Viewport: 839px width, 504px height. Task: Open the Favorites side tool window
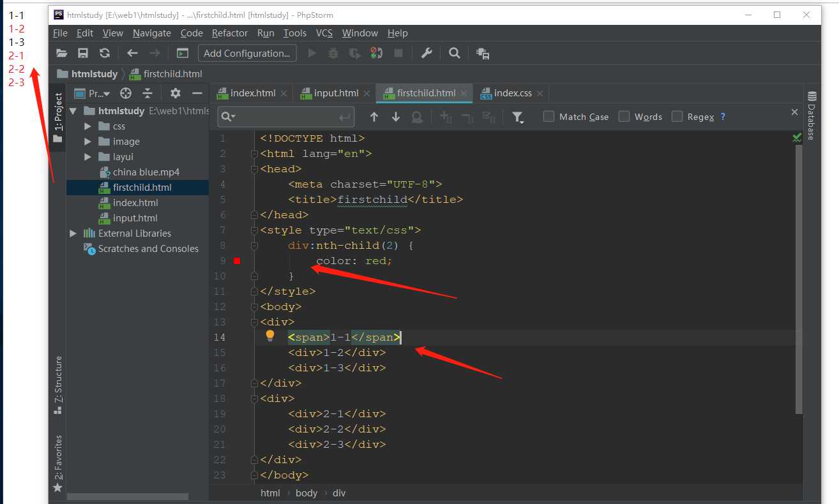point(58,464)
